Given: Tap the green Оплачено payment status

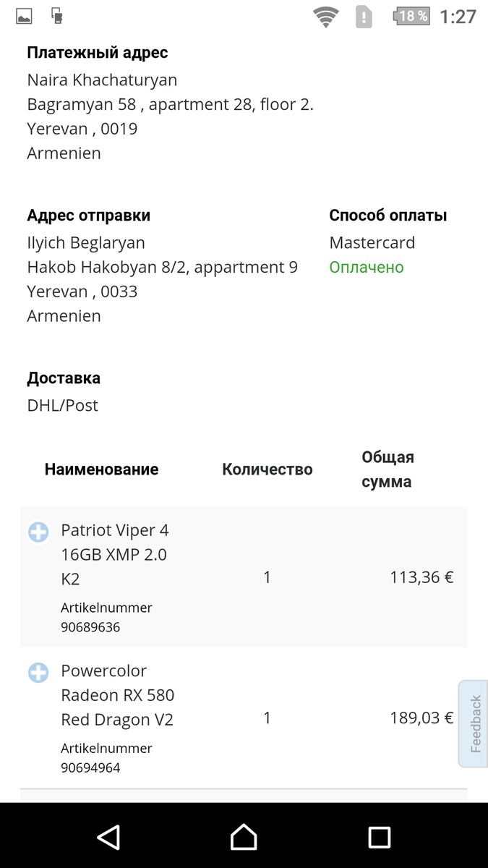Looking at the screenshot, I should point(367,268).
